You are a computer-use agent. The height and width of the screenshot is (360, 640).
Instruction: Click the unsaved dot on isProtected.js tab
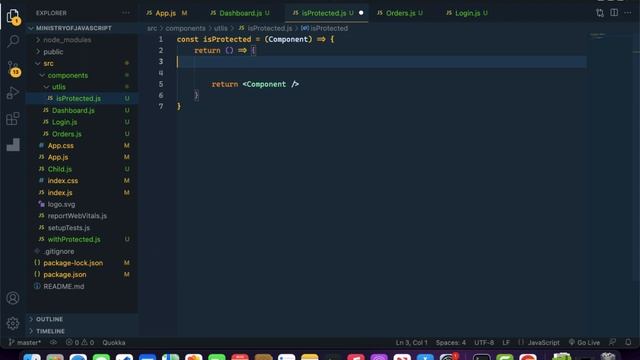tap(361, 13)
